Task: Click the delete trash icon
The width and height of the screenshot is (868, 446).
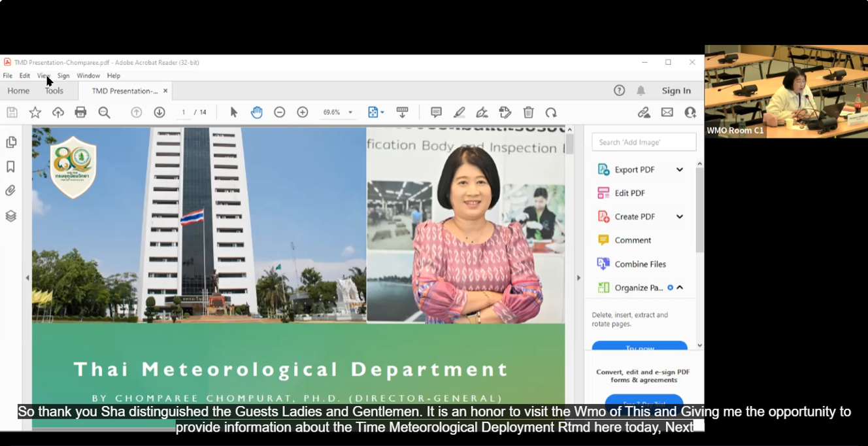Action: (x=528, y=112)
